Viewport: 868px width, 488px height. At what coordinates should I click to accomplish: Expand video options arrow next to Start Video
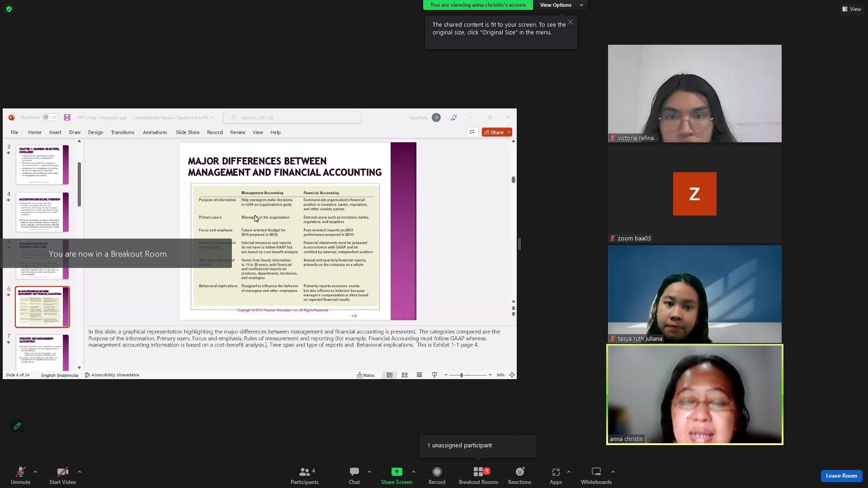click(x=80, y=472)
